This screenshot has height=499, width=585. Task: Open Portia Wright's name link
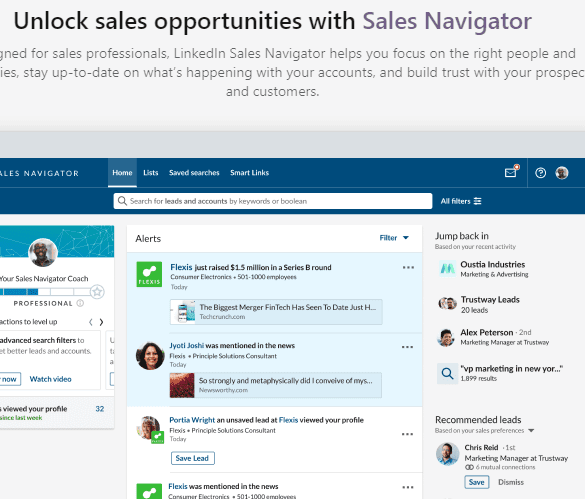[192, 420]
